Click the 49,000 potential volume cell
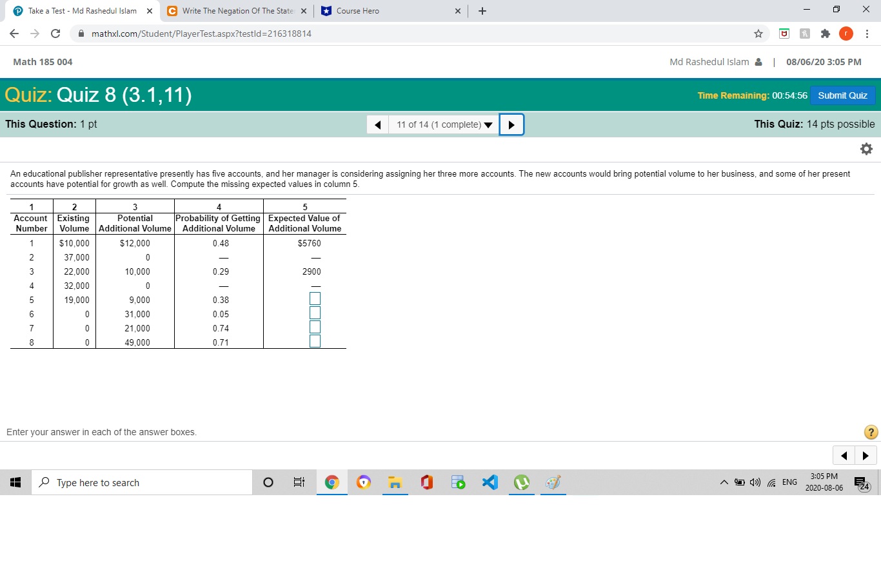 coord(137,342)
